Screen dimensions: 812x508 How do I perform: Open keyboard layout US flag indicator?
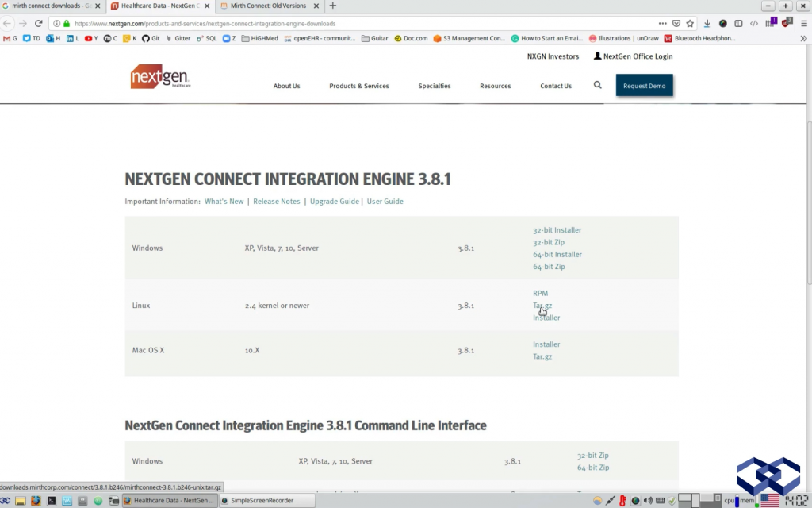769,501
